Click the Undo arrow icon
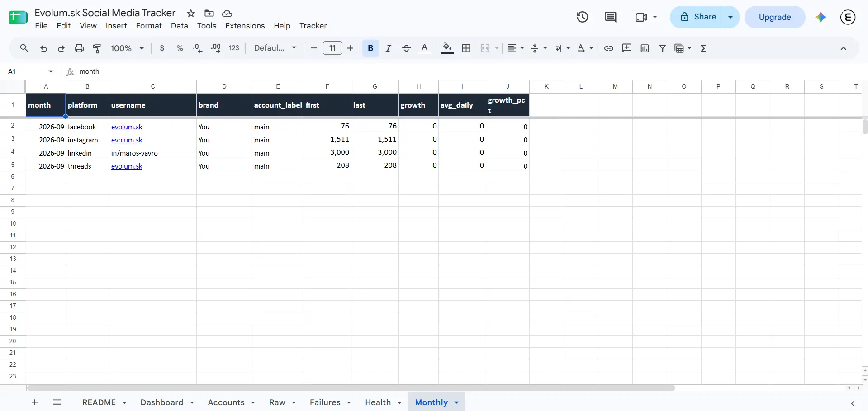Viewport: 868px width, 411px height. (x=43, y=48)
